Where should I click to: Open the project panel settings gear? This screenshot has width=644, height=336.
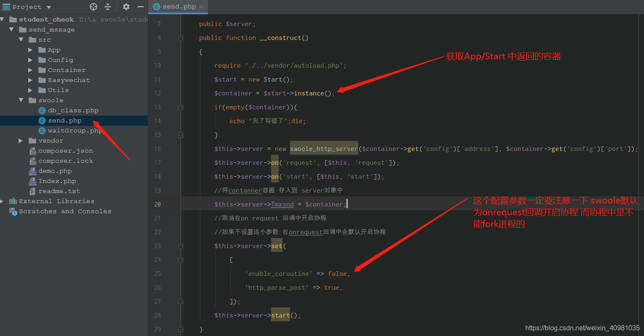(126, 7)
